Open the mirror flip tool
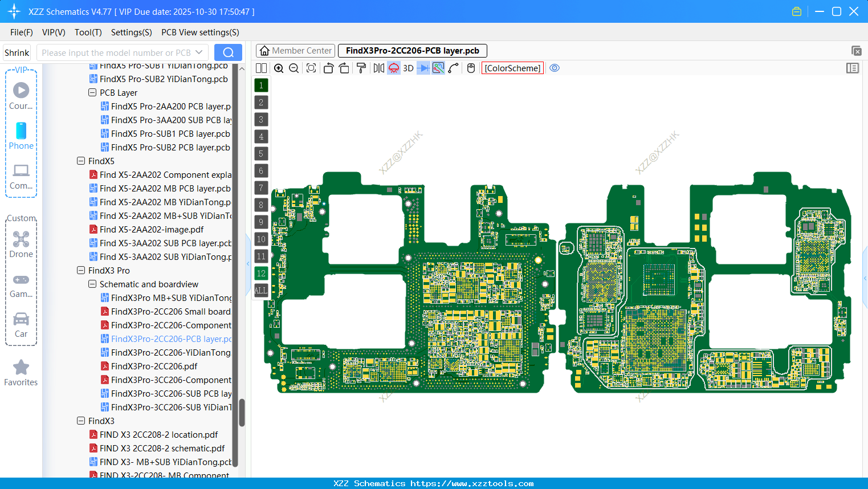 [x=379, y=68]
